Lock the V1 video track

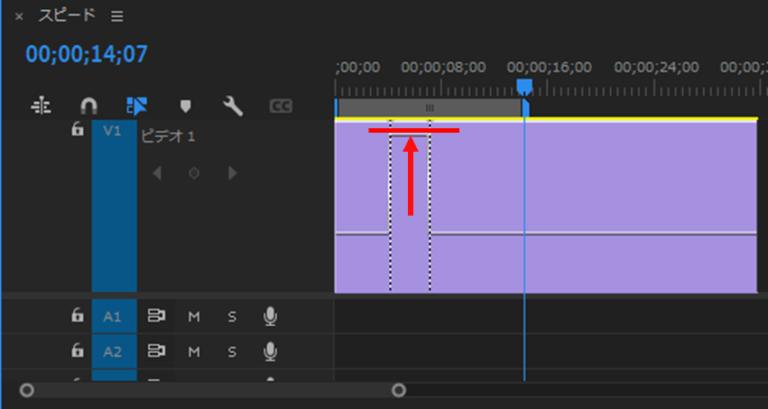click(77, 130)
